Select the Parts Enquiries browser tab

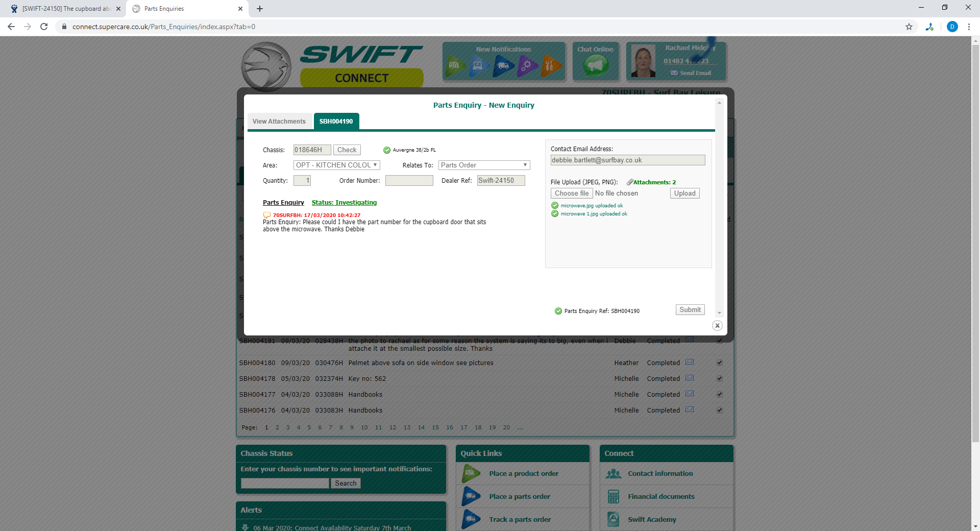pos(187,9)
